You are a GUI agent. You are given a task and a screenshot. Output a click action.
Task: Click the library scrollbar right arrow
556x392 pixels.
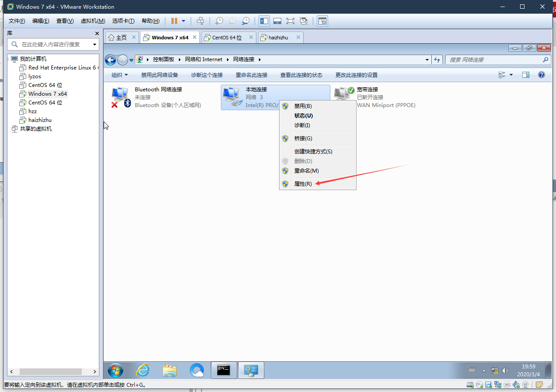tap(95, 371)
